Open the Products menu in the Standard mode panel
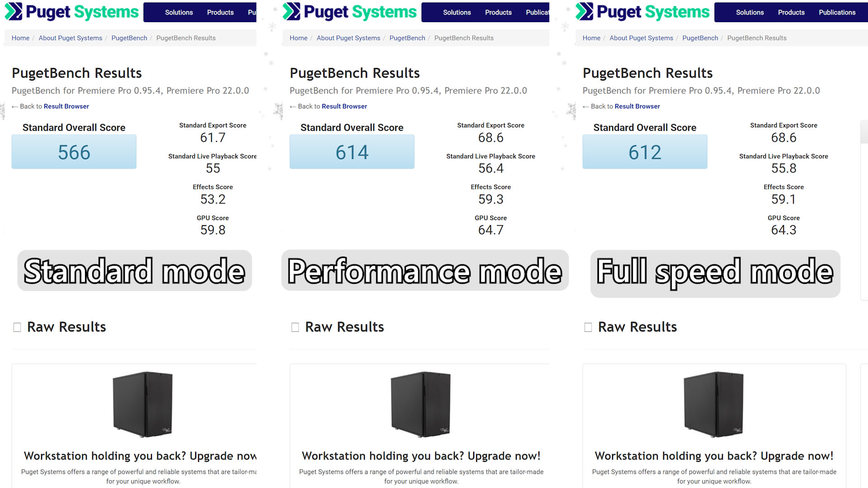Screen dimensions: 868x488 click(x=220, y=12)
